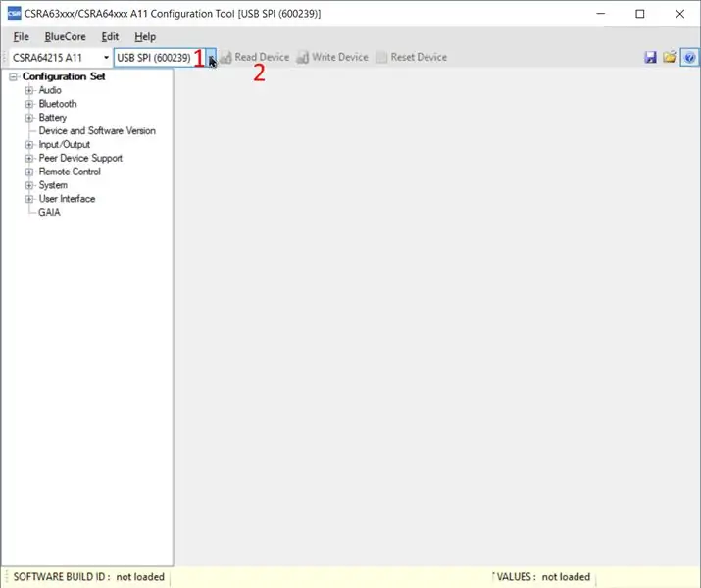Click the CSR application icon in title bar
Viewport: 701px width, 588px height.
[x=14, y=14]
